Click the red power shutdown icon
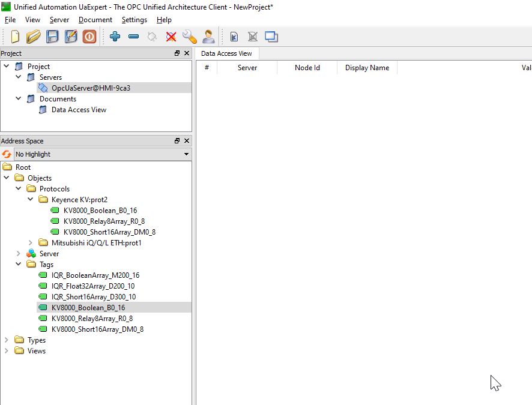Image resolution: width=532 pixels, height=405 pixels. [89, 37]
